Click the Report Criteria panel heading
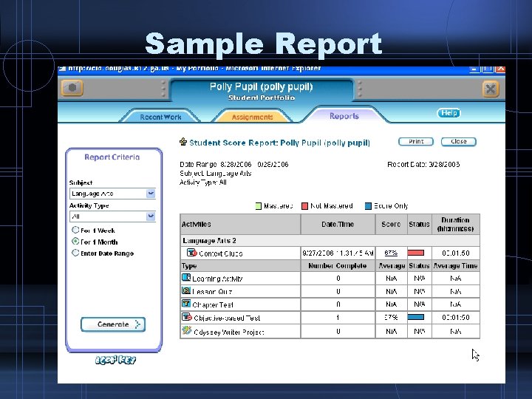The width and height of the screenshot is (532, 399). pyautogui.click(x=112, y=157)
